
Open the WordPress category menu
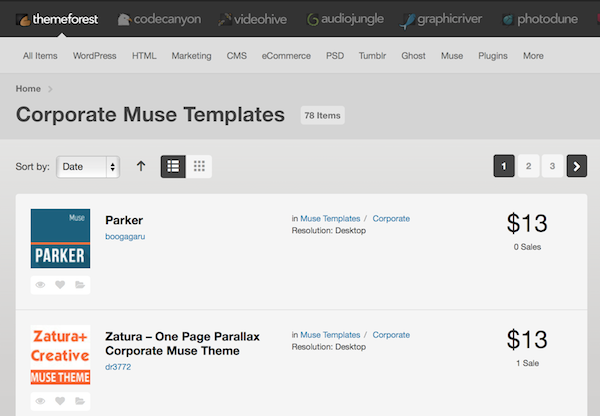click(x=95, y=56)
